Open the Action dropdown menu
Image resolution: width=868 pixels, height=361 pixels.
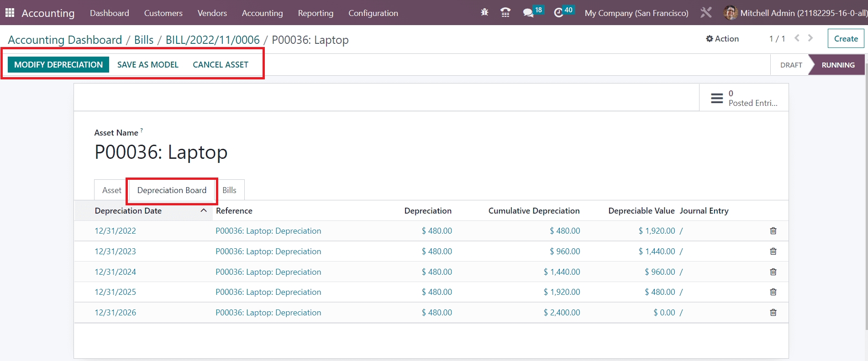722,39
